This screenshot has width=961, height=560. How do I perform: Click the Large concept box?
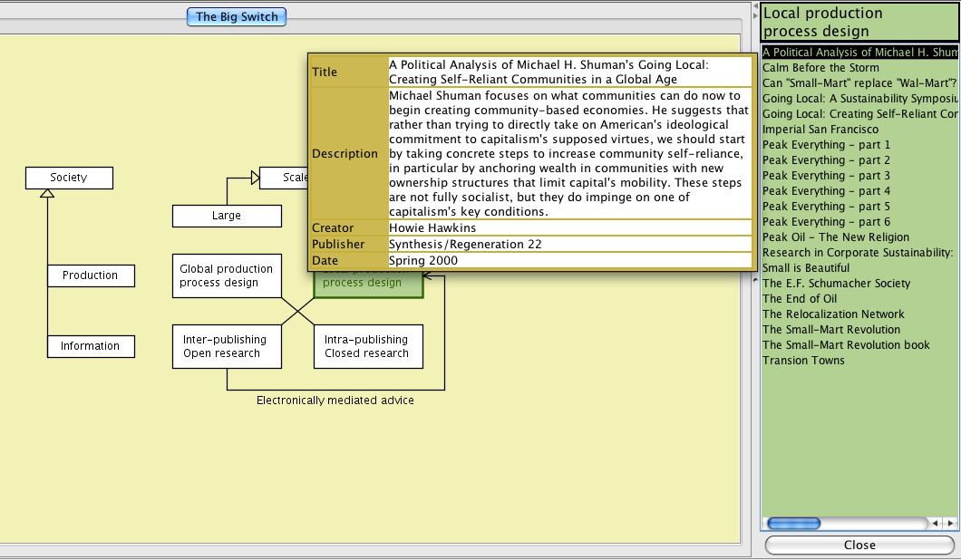227,216
